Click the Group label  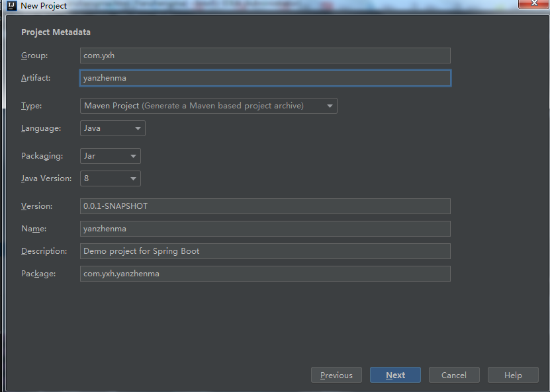pyautogui.click(x=34, y=56)
